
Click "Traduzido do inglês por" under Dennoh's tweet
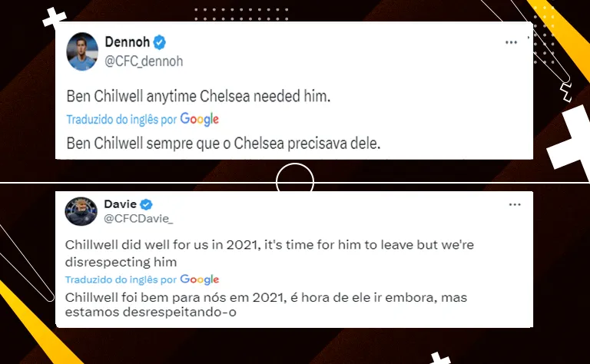pos(121,120)
